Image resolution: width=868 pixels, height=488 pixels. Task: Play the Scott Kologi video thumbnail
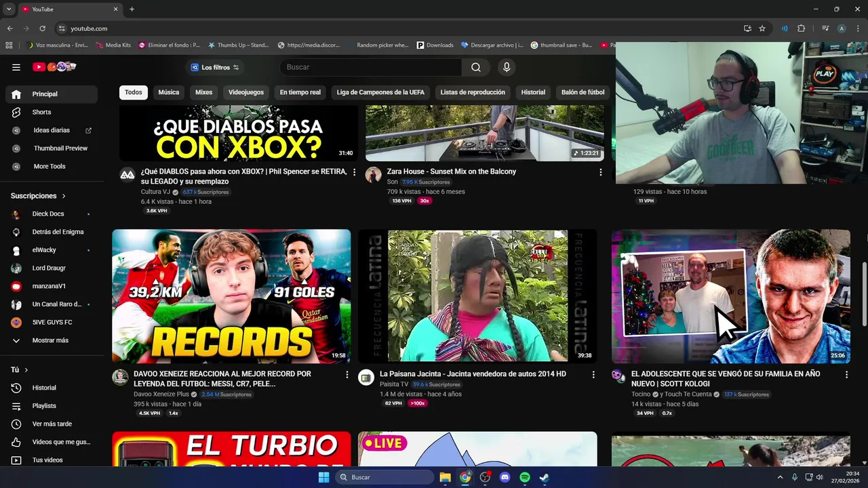click(731, 296)
